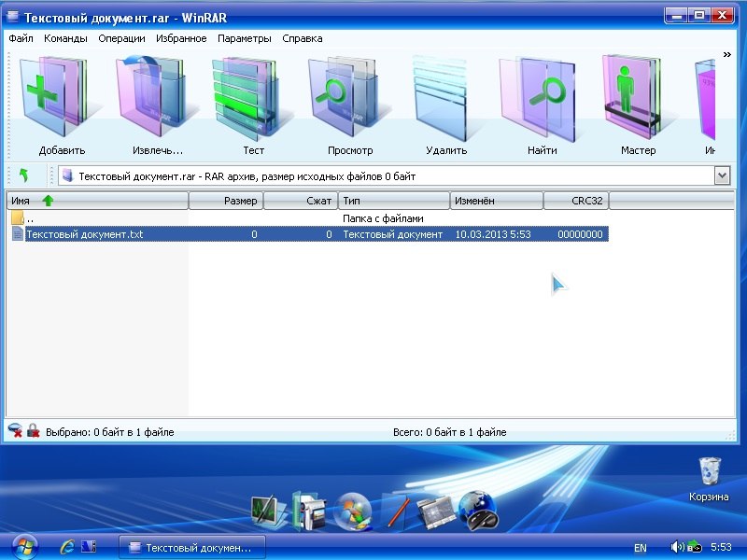747x560 pixels.
Task: Click the disk icon in the status bar
Action: [x=15, y=431]
